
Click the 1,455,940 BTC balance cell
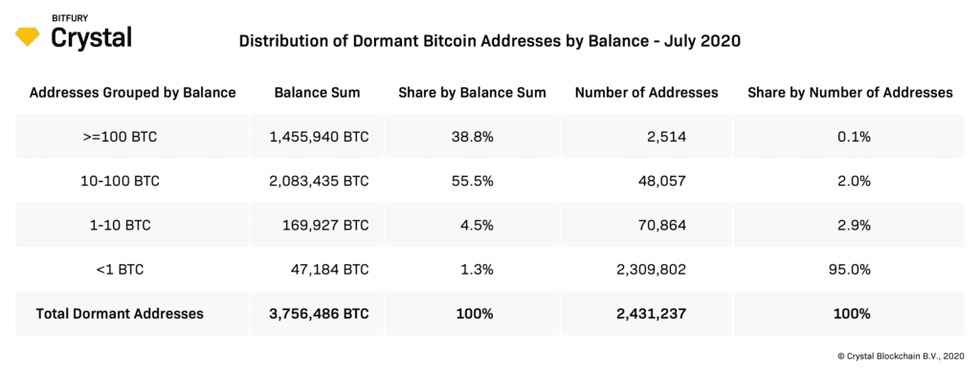coord(318,137)
